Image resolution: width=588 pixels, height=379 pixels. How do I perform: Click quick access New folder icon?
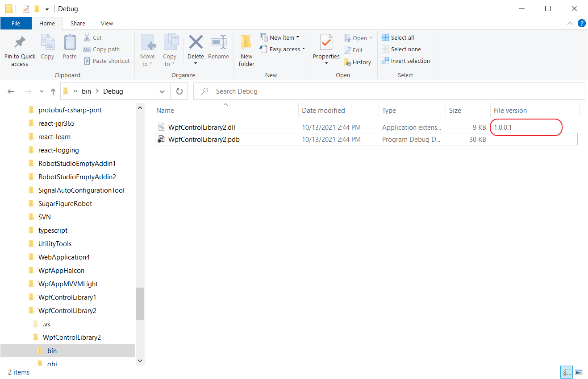pyautogui.click(x=37, y=9)
